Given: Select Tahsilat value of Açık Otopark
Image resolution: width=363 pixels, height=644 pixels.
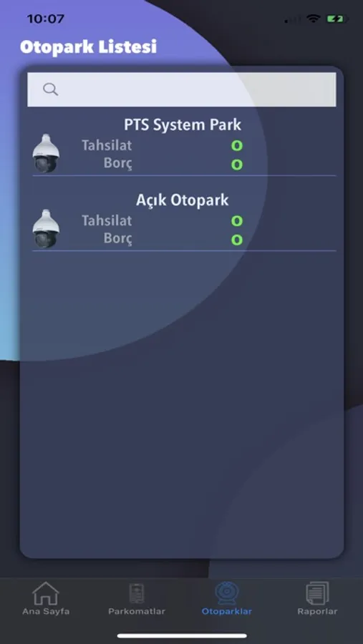Looking at the screenshot, I should [x=237, y=221].
